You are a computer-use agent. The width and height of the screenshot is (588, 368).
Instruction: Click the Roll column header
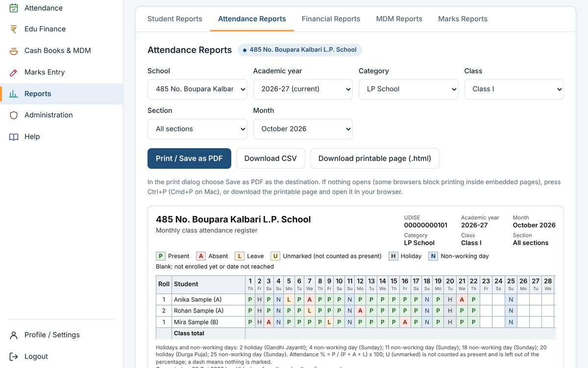(164, 284)
